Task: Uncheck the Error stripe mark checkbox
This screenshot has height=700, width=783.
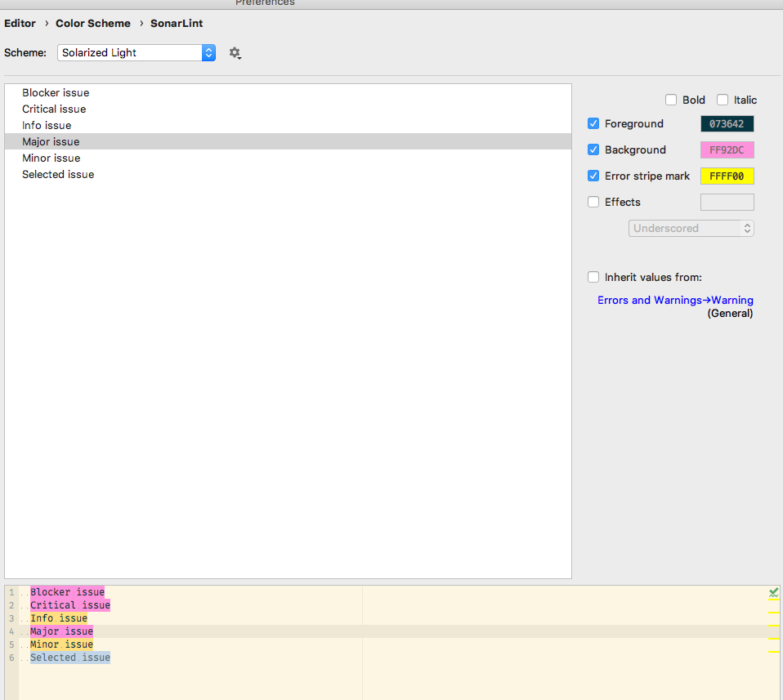Action: [593, 176]
